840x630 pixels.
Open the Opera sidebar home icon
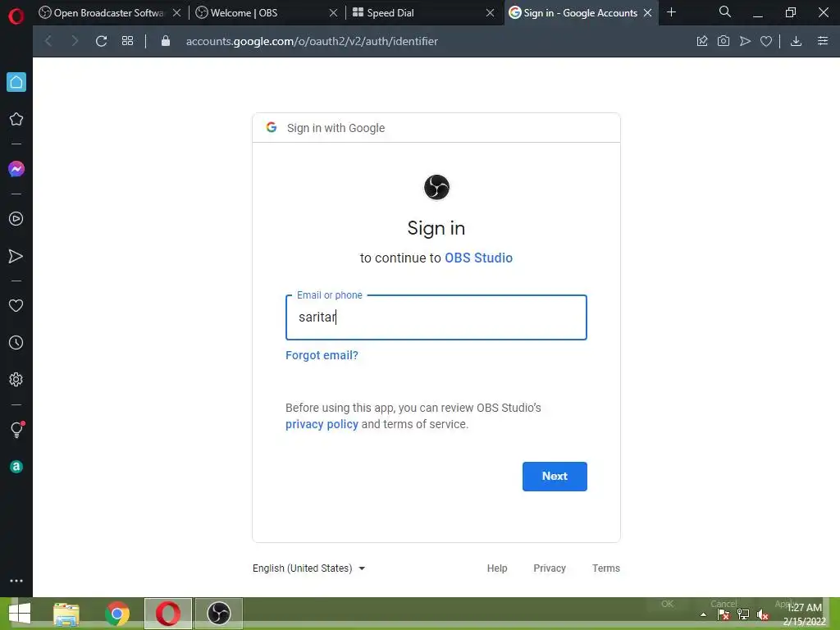pyautogui.click(x=16, y=82)
